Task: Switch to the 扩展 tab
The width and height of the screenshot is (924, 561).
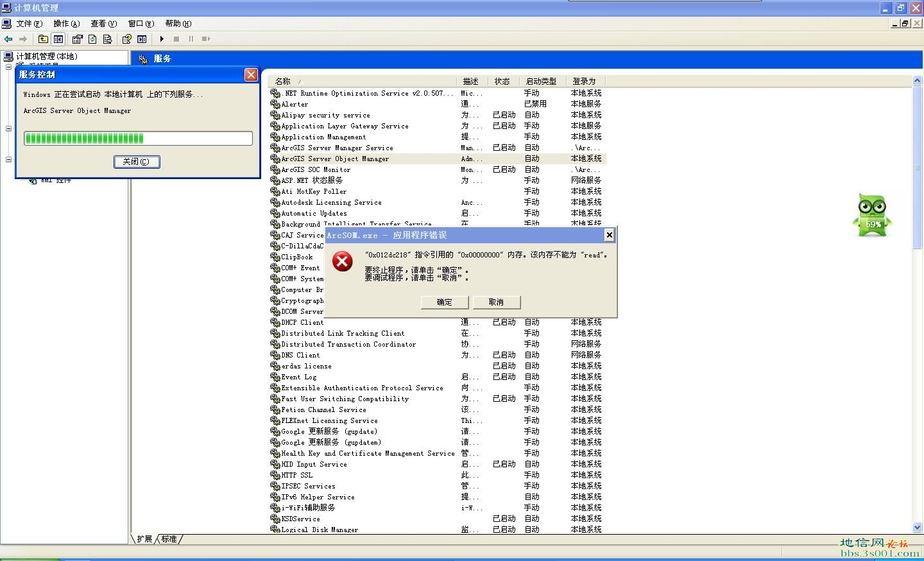Action: pos(144,539)
